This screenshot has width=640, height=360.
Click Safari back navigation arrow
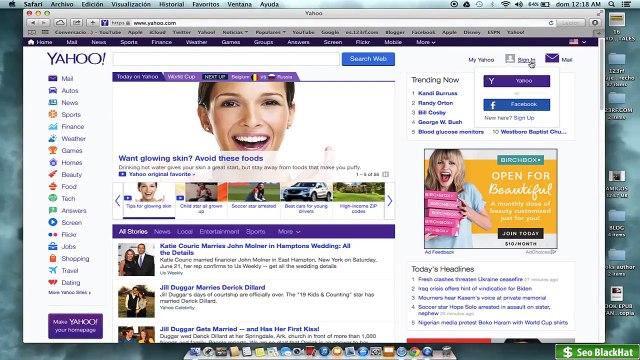pyautogui.click(x=33, y=23)
